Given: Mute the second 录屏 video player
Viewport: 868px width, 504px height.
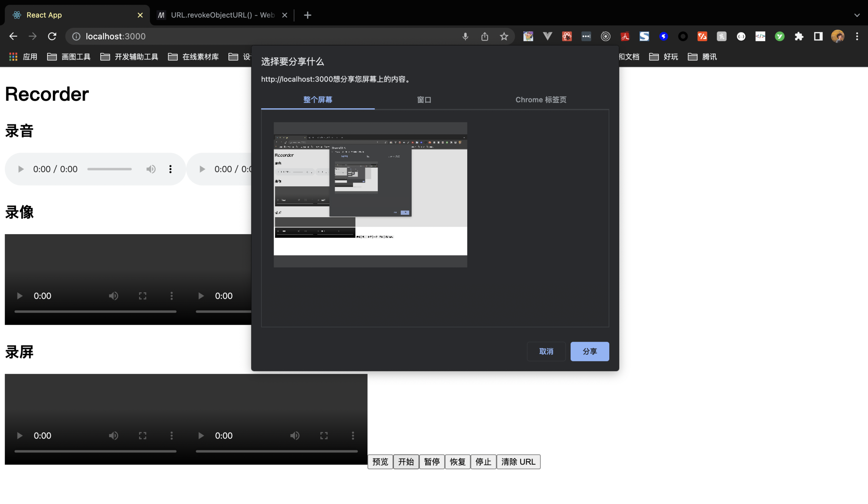Looking at the screenshot, I should pos(295,435).
